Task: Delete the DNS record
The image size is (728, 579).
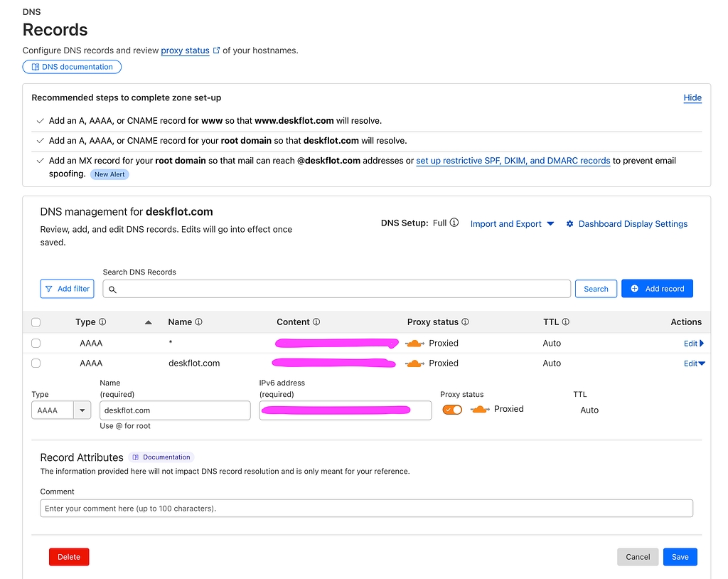Action: pyautogui.click(x=69, y=557)
